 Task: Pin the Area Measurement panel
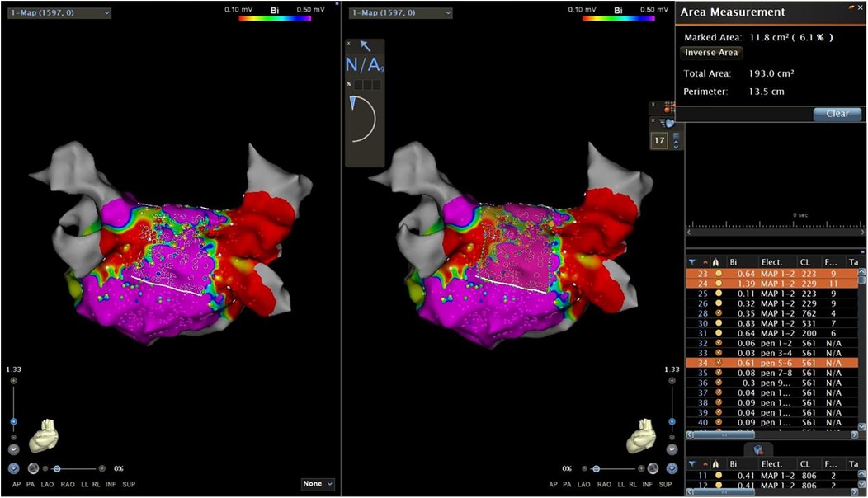point(852,7)
